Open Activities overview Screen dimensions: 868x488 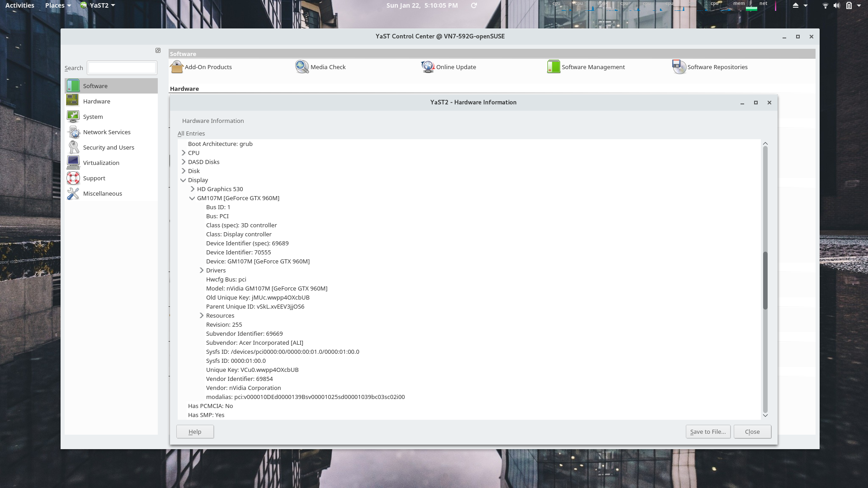tap(20, 5)
